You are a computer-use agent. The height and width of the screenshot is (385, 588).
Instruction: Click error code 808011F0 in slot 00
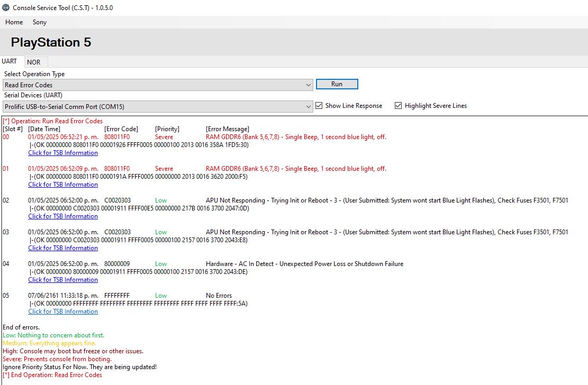pyautogui.click(x=117, y=137)
